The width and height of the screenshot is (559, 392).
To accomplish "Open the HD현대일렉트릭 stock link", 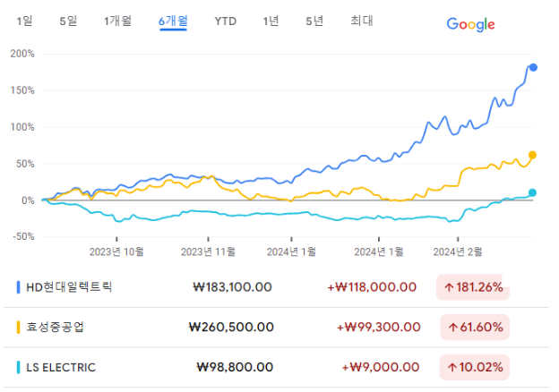I will pos(69,287).
